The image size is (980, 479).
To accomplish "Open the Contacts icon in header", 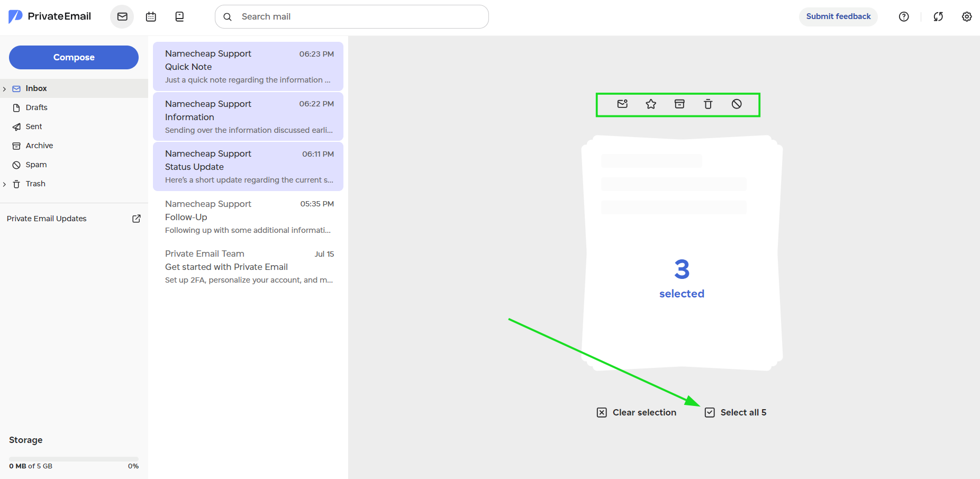I will [179, 16].
